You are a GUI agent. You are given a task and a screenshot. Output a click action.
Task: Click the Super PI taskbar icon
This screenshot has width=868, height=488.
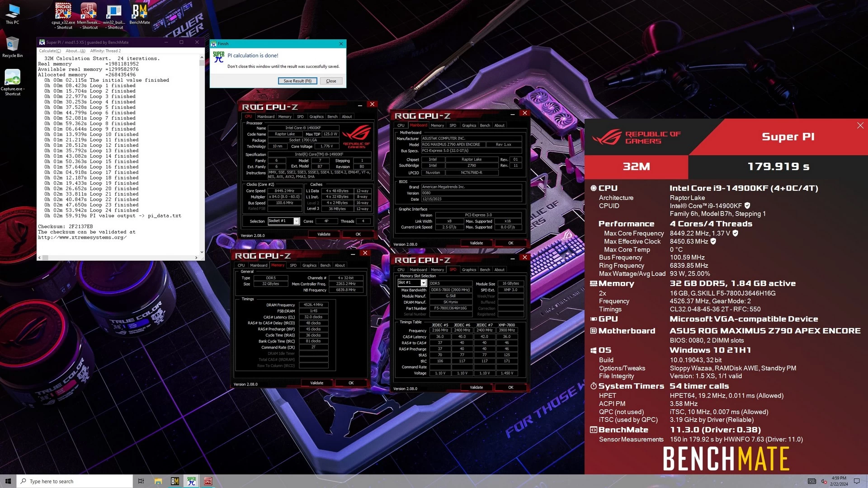coord(191,481)
